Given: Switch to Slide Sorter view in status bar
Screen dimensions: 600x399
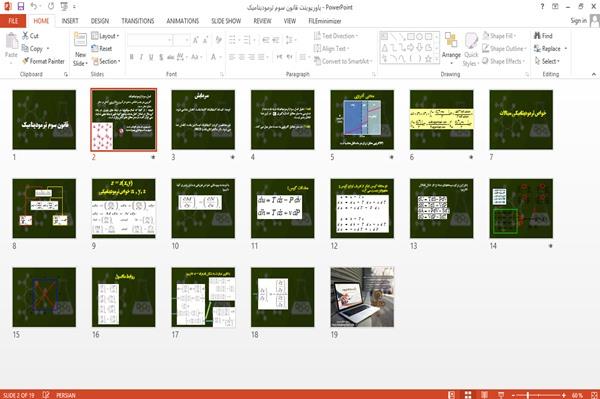Looking at the screenshot, I should pos(468,395).
